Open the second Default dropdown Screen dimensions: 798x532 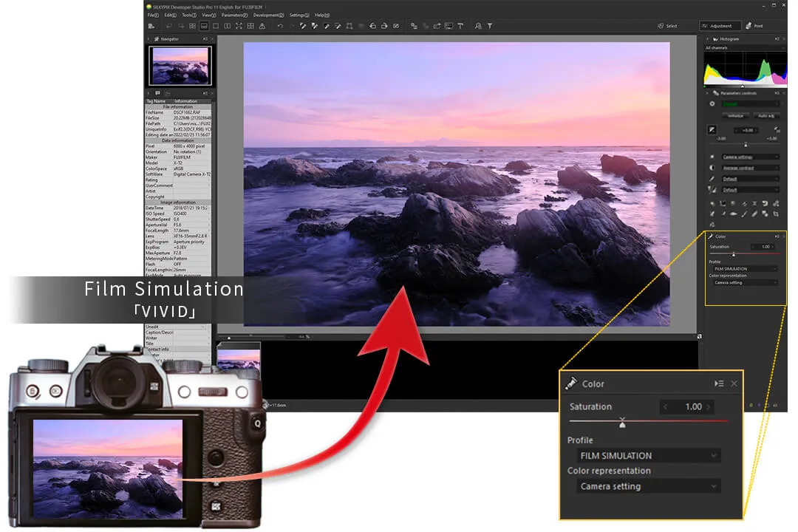point(750,191)
